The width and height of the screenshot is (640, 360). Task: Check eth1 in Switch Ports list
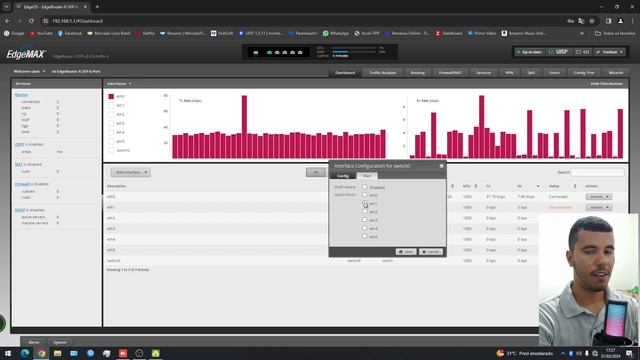[364, 203]
